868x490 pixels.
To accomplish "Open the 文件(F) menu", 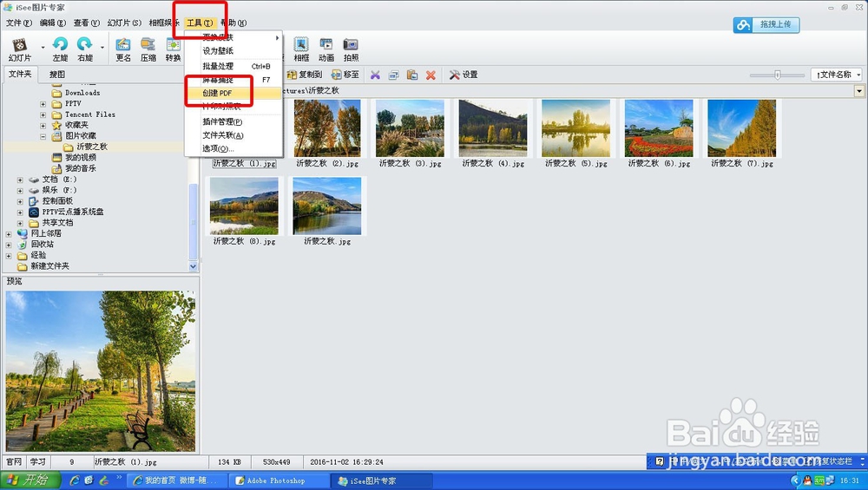I will point(19,23).
